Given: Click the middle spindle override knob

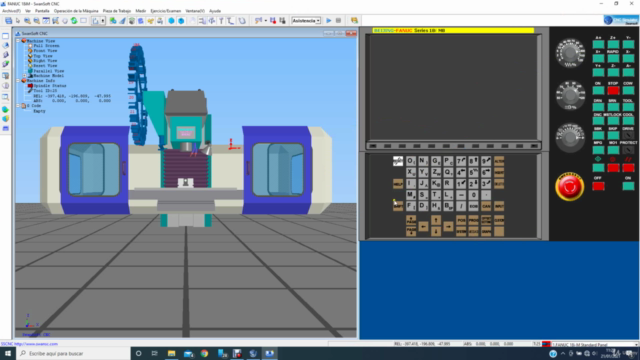Looking at the screenshot, I should tap(570, 95).
